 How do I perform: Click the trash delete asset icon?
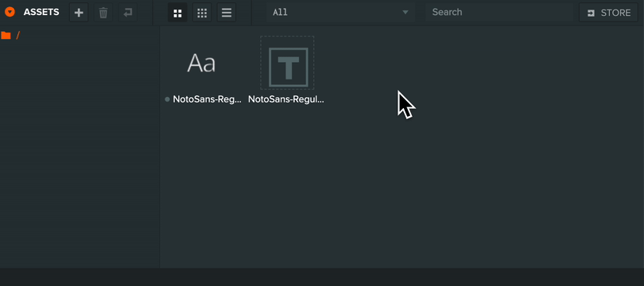pyautogui.click(x=103, y=13)
